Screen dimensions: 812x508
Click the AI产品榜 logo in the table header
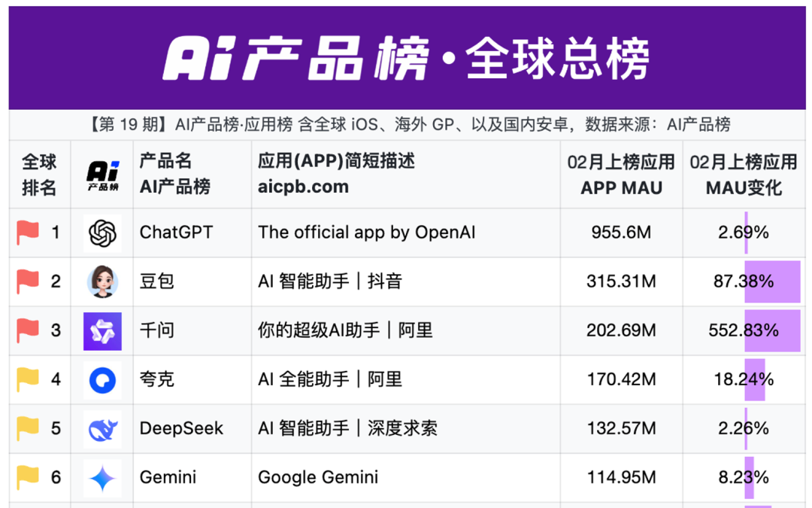click(x=102, y=175)
